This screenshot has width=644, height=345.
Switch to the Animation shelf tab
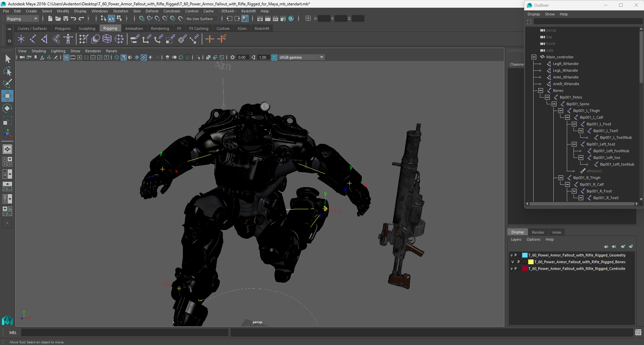pyautogui.click(x=134, y=28)
